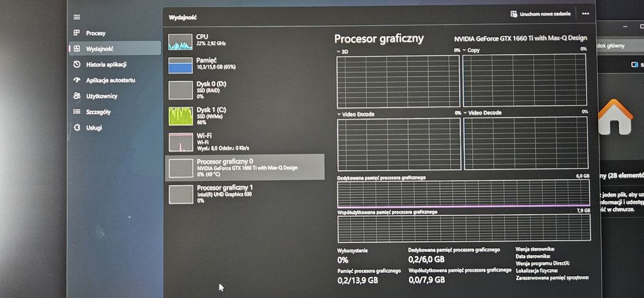The width and height of the screenshot is (644, 298).
Task: Click the 7,9 GB shared memory maximum label
Action: click(583, 210)
